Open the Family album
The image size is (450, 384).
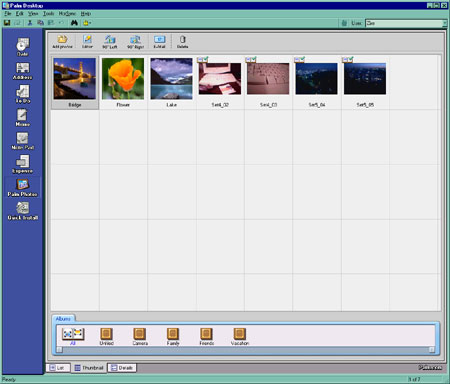point(173,336)
